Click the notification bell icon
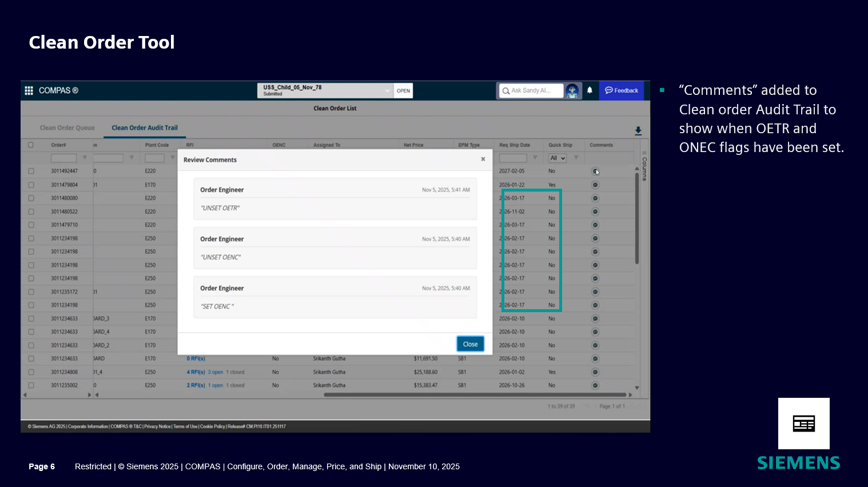868x487 pixels. pyautogui.click(x=590, y=90)
